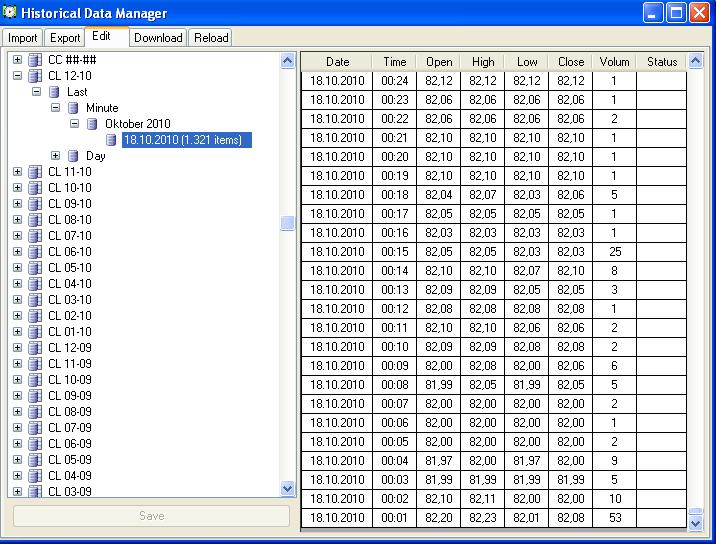Click tree scrollbar down arrow

pos(287,488)
